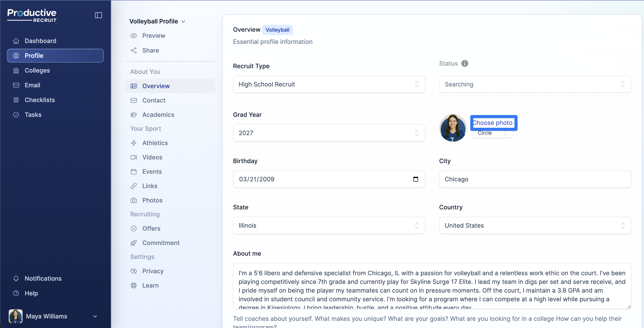This screenshot has height=328, width=644.
Task: Click the Status info icon
Action: (465, 64)
